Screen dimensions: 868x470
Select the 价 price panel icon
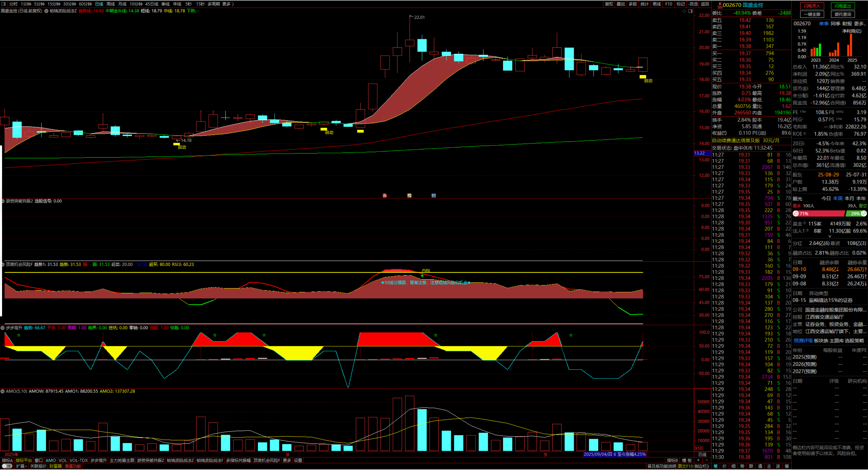click(x=724, y=466)
